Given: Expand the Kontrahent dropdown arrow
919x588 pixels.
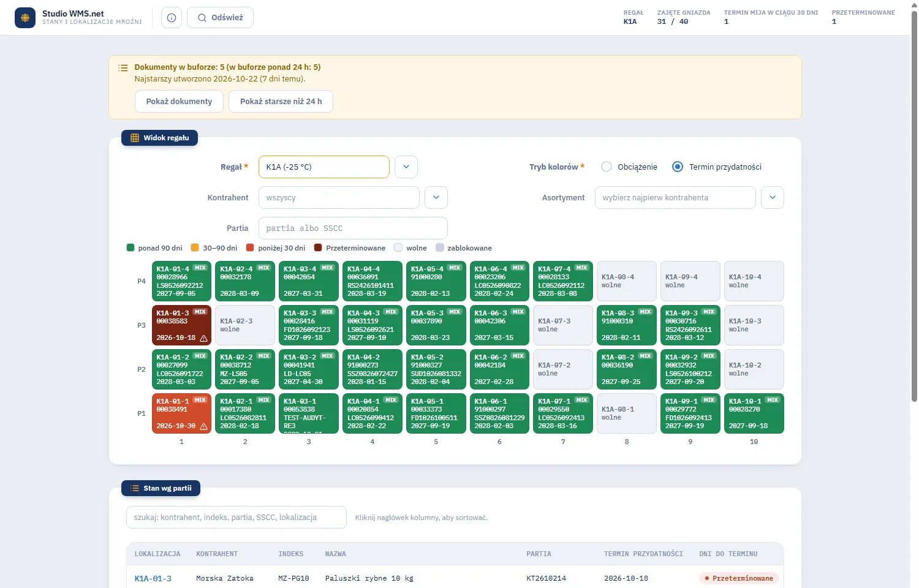Looking at the screenshot, I should click(x=436, y=197).
